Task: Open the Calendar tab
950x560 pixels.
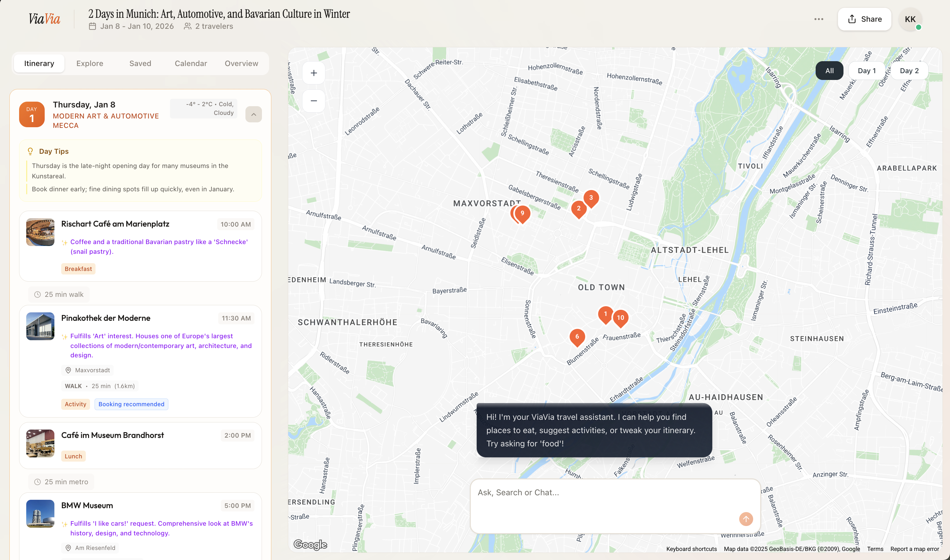Action: click(191, 63)
